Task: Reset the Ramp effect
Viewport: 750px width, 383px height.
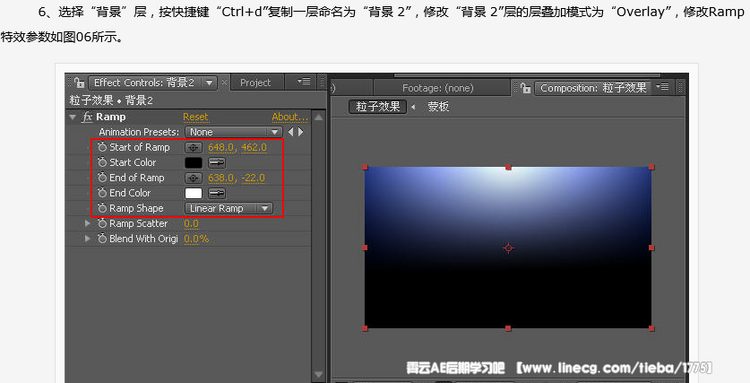Action: (195, 117)
